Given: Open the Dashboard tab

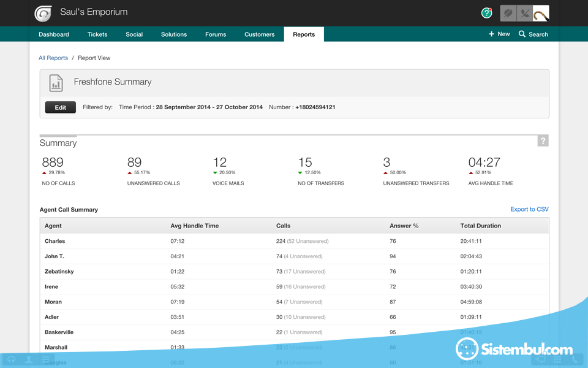Looking at the screenshot, I should pyautogui.click(x=54, y=34).
